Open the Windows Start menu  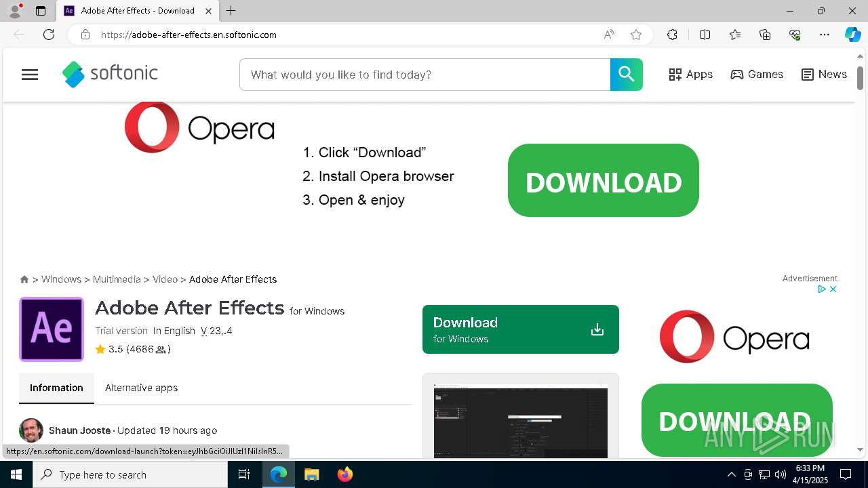click(16, 474)
